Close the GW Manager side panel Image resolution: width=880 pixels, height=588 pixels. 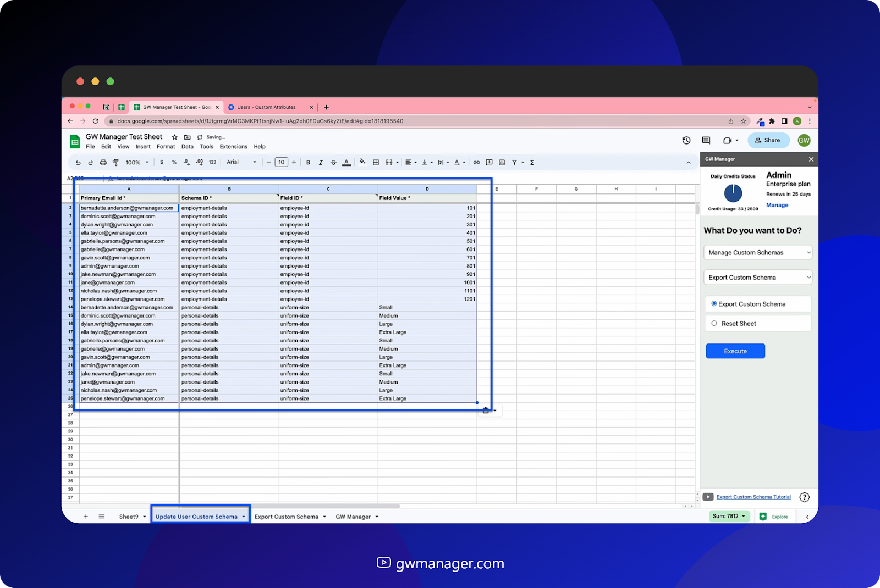[x=811, y=159]
